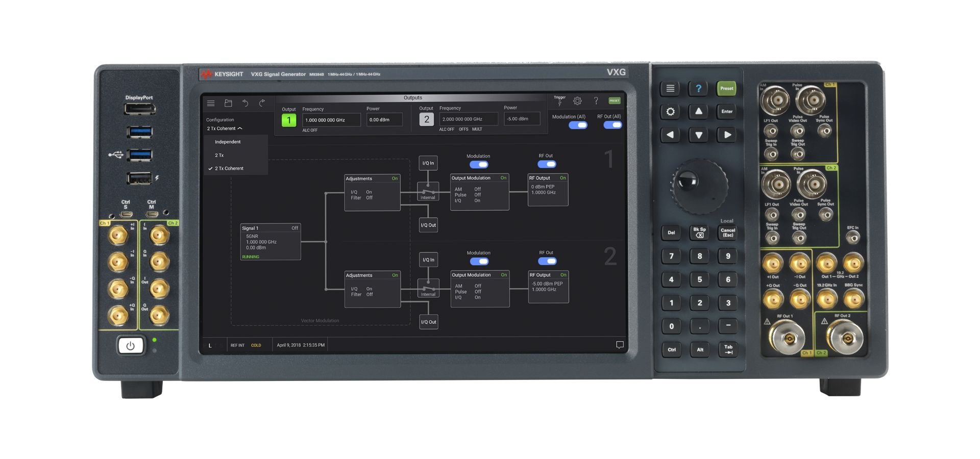Click the front-panel down arrow key

[698, 135]
